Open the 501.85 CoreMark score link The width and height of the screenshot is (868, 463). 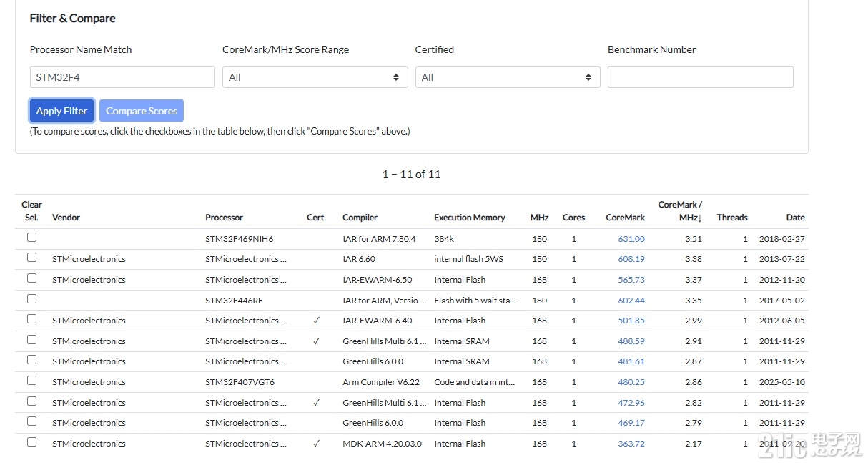[x=631, y=321]
